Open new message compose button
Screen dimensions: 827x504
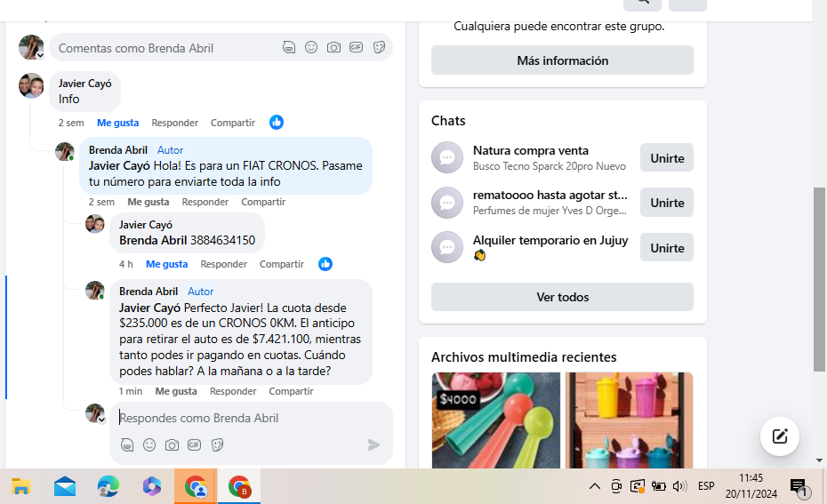point(780,436)
